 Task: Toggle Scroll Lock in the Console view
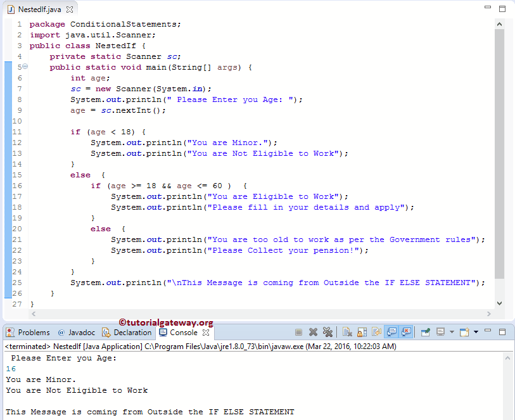click(x=360, y=331)
